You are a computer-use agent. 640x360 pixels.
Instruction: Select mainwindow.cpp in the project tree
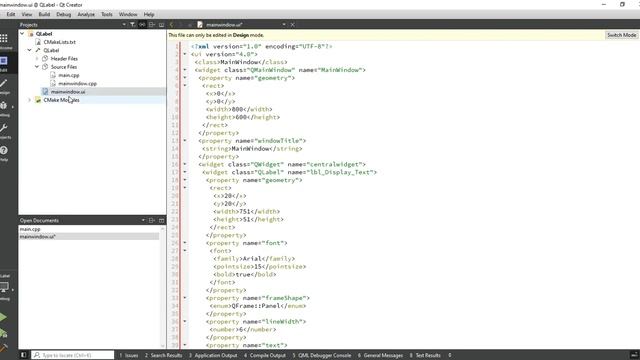(x=78, y=83)
